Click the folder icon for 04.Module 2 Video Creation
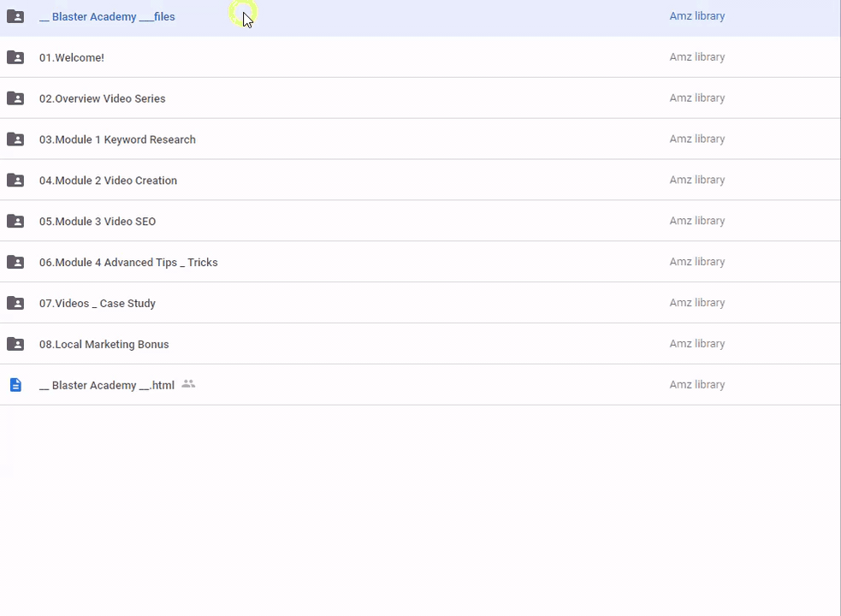The height and width of the screenshot is (616, 841). point(15,181)
